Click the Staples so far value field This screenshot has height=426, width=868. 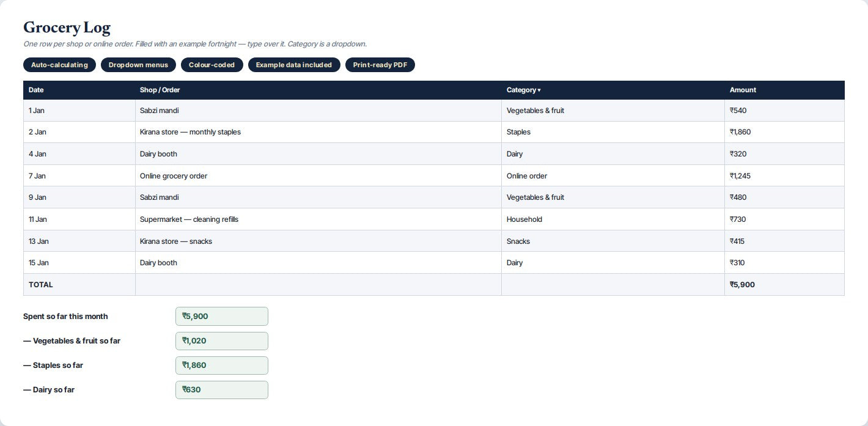[222, 365]
